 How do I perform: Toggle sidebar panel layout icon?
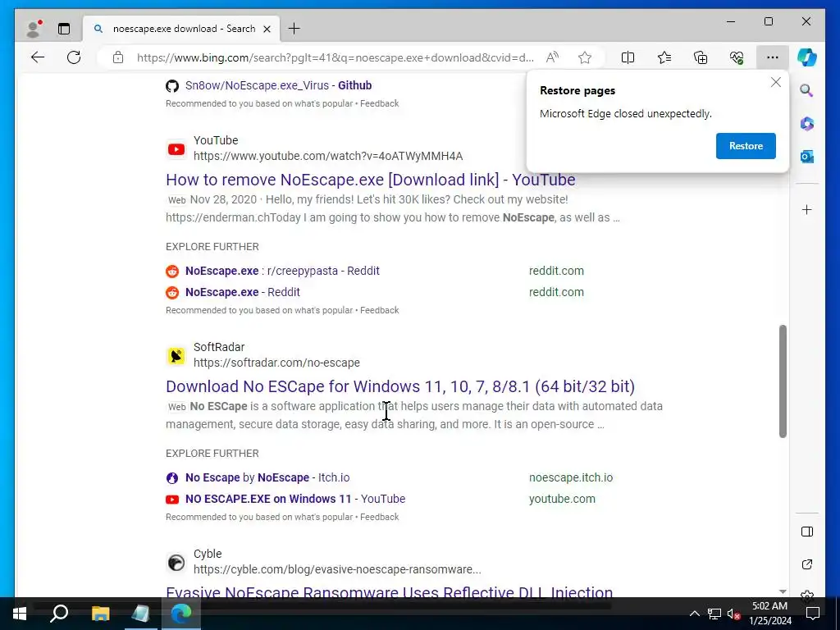click(807, 532)
